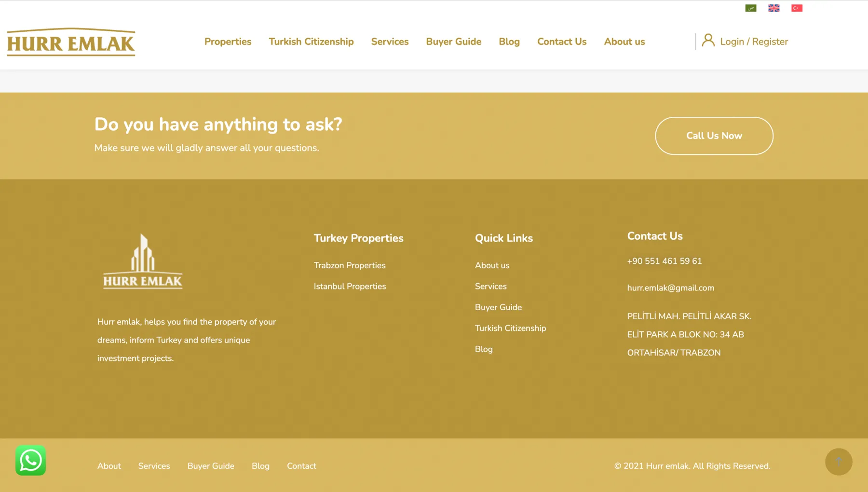Click the 2021 copyright notice text
868x492 pixels.
click(692, 466)
